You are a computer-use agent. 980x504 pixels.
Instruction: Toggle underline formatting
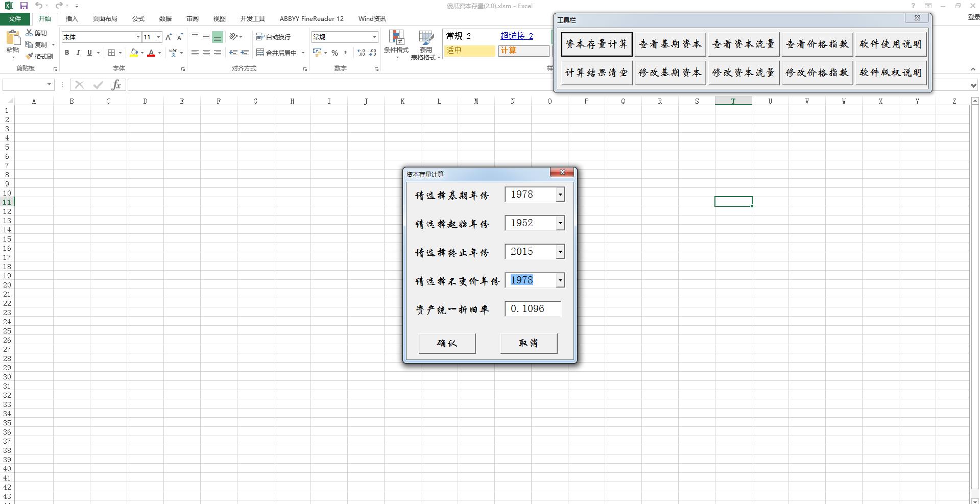pyautogui.click(x=89, y=53)
